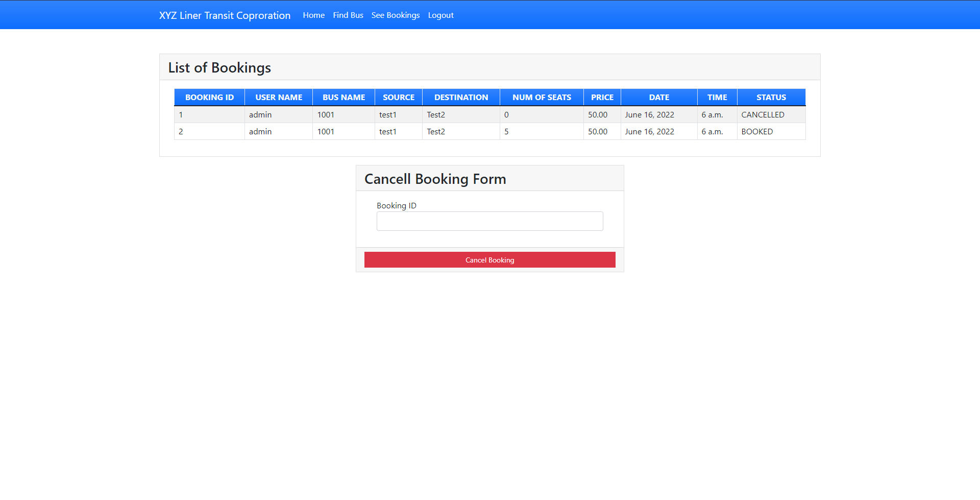Screen dimensions: 980x500
Task: Click bus name 1001 in the CANCELLED row
Action: (x=344, y=115)
